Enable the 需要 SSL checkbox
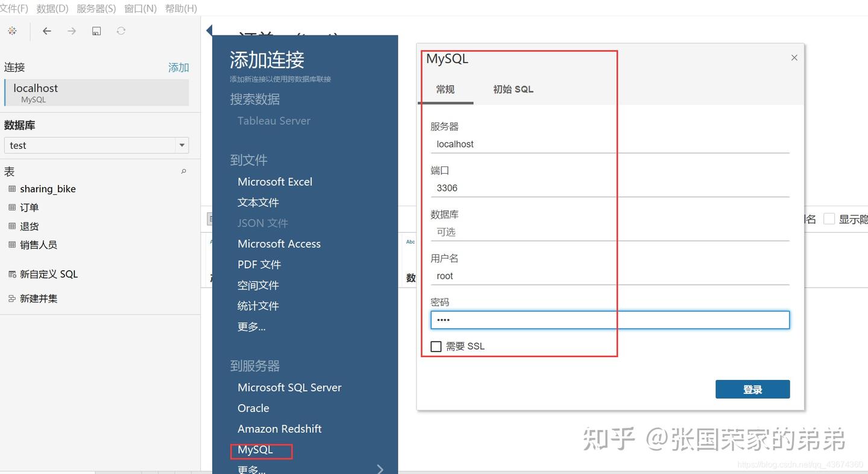This screenshot has height=474, width=868. pyautogui.click(x=436, y=346)
